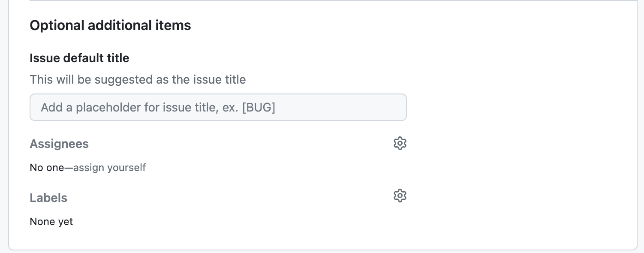Image resolution: width=644 pixels, height=253 pixels.
Task: Focus the issue default title field
Action: click(x=218, y=107)
